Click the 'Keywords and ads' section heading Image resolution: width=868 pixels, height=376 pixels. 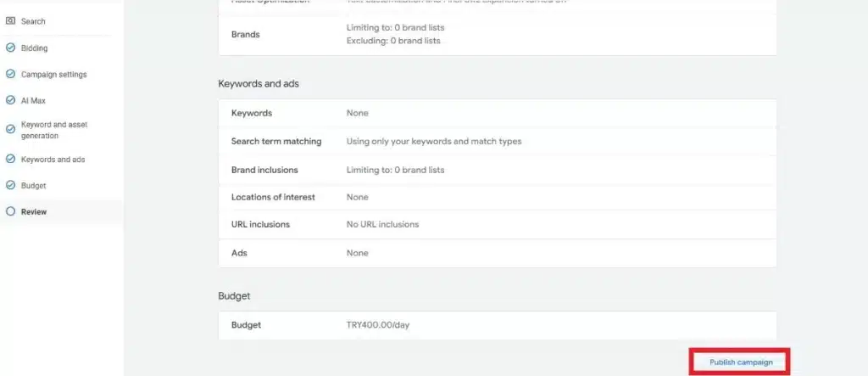click(259, 84)
